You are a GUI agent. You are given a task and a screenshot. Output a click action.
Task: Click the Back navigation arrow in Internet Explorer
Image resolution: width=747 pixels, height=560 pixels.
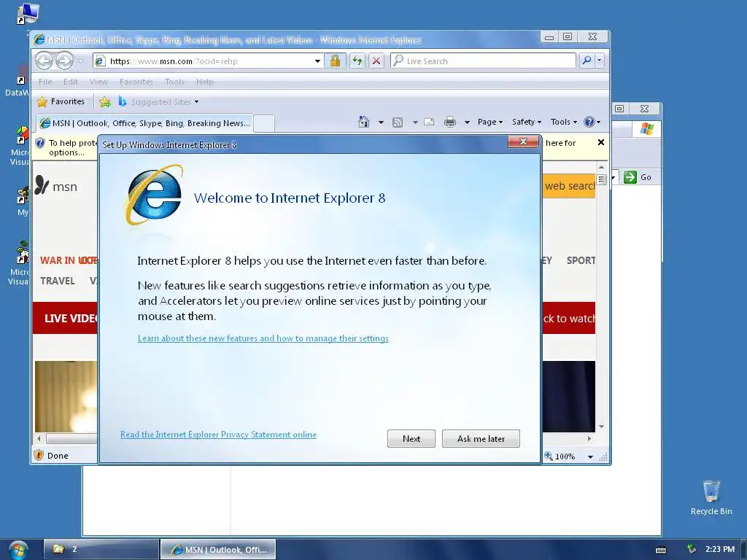[x=44, y=61]
